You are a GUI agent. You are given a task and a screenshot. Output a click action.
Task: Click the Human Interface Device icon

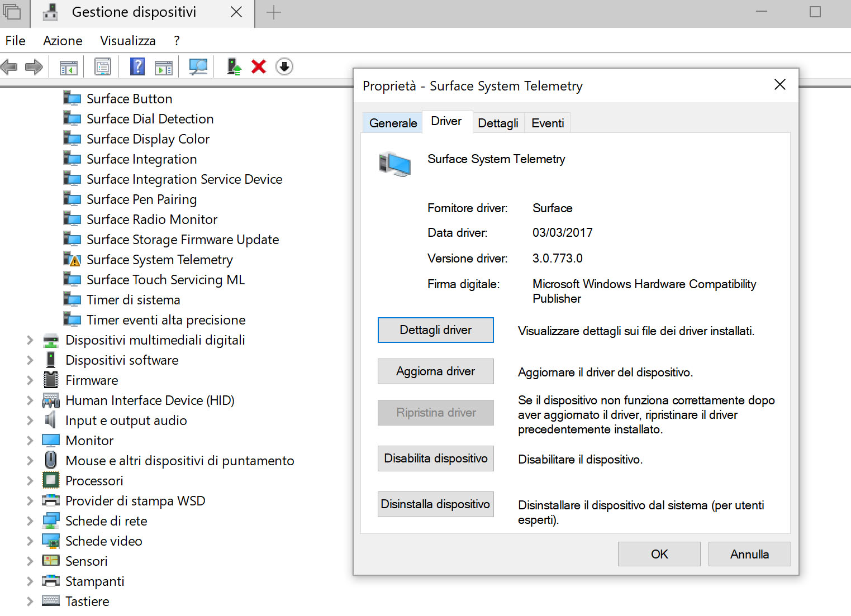pyautogui.click(x=51, y=400)
